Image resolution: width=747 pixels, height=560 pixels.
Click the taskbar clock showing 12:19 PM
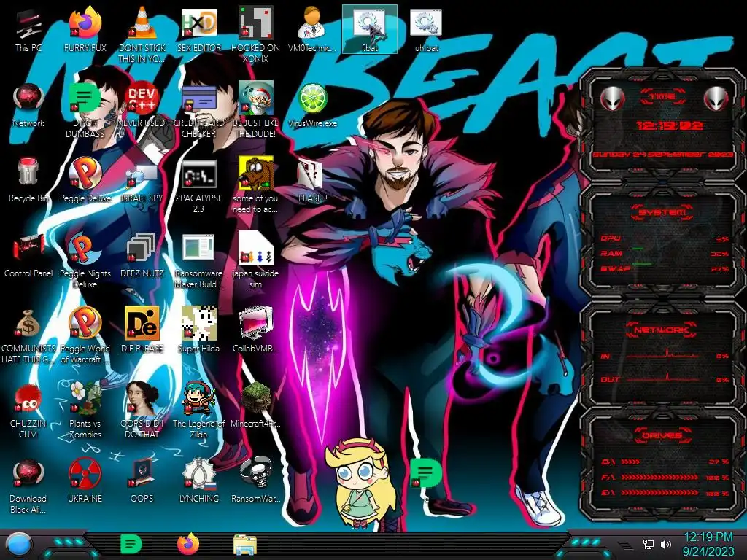pos(708,544)
